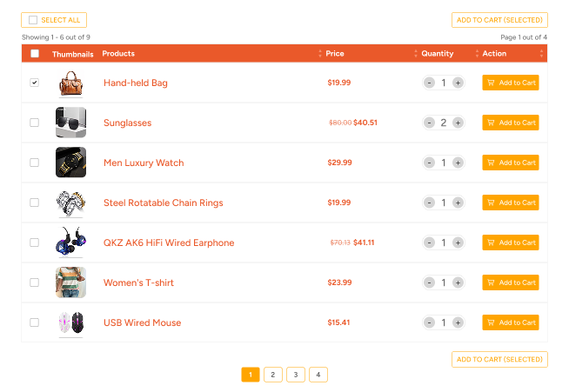Sort by Action column arrows
569x392 pixels.
point(541,54)
